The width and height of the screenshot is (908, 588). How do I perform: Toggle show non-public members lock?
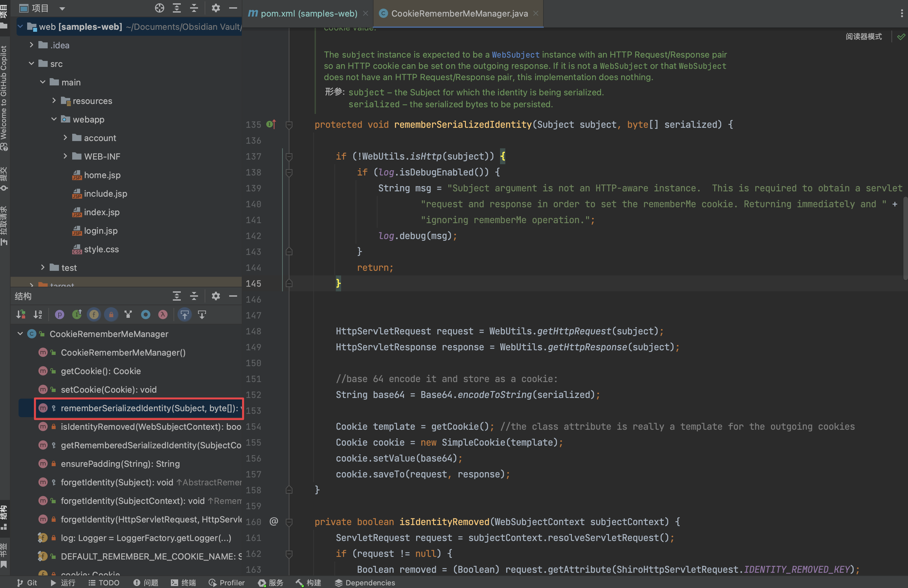pos(111,315)
